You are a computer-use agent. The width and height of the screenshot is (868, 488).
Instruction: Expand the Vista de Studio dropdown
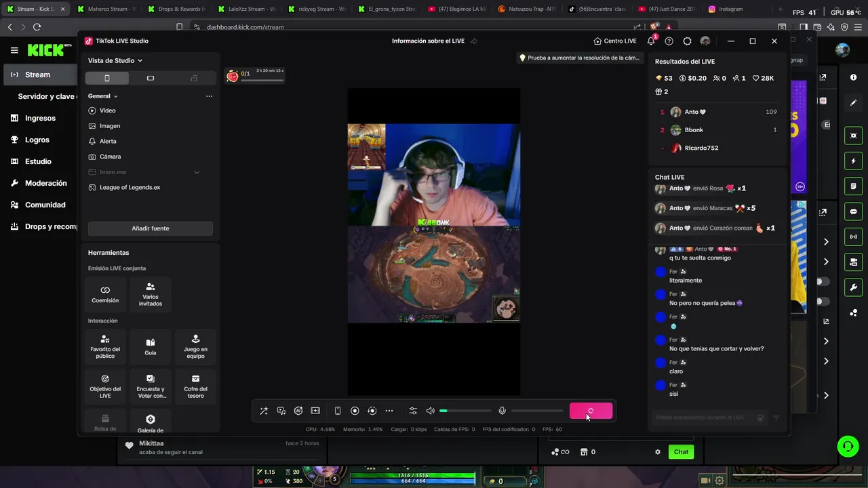click(x=115, y=60)
